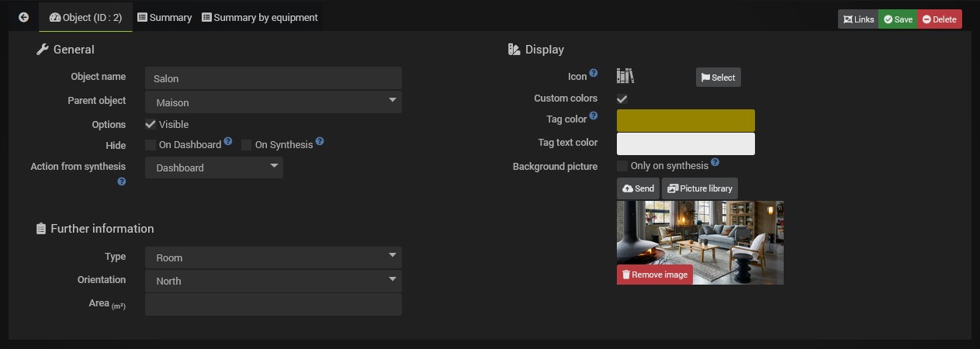Click Remove image button
980x349 pixels.
tap(655, 275)
